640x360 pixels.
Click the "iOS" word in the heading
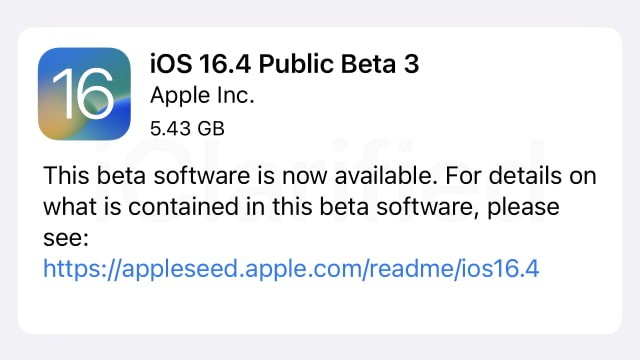[x=171, y=64]
